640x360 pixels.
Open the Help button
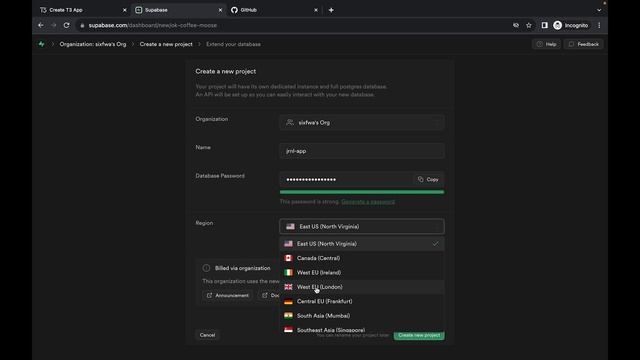(547, 44)
